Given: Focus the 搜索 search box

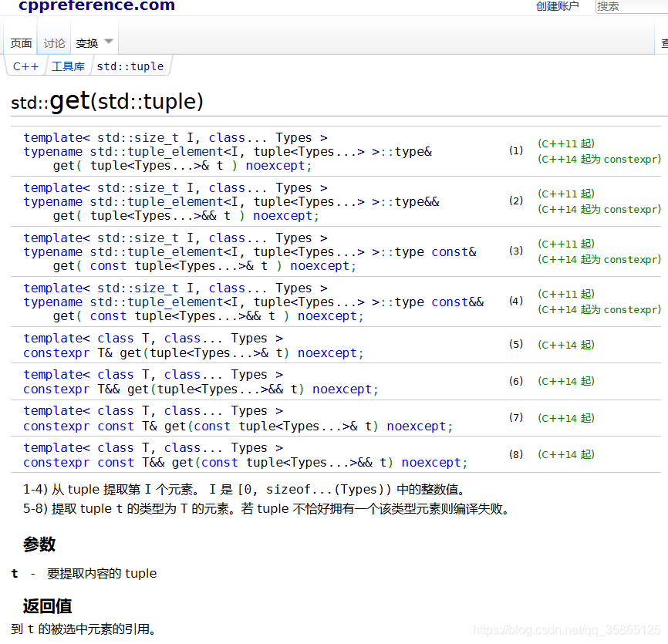Looking at the screenshot, I should (x=632, y=6).
